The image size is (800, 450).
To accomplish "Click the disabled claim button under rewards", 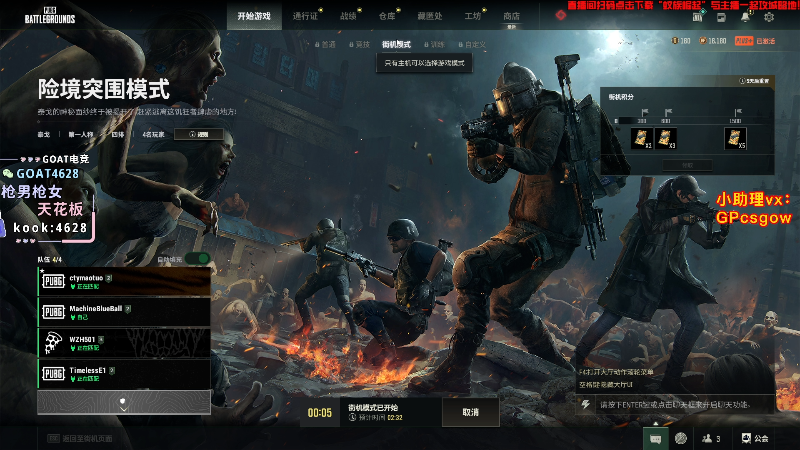I will point(687,165).
